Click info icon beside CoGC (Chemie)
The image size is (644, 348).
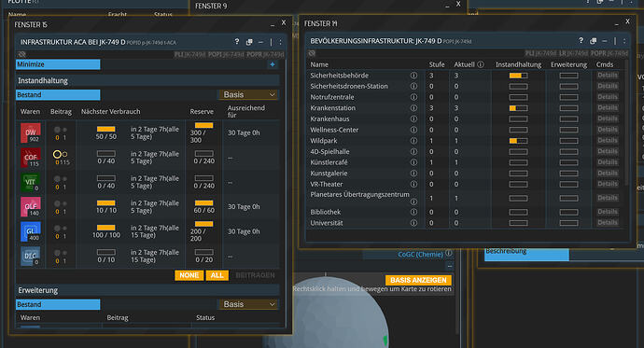pyautogui.click(x=449, y=253)
